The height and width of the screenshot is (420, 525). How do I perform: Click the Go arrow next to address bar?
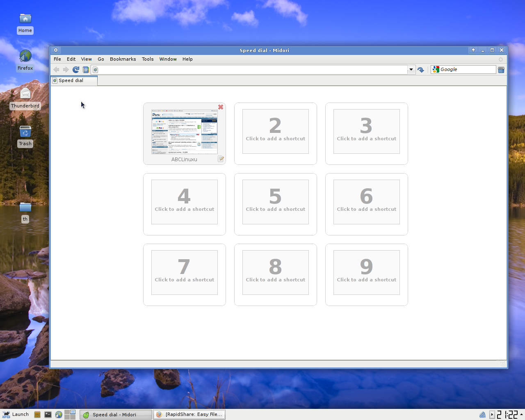pos(420,70)
